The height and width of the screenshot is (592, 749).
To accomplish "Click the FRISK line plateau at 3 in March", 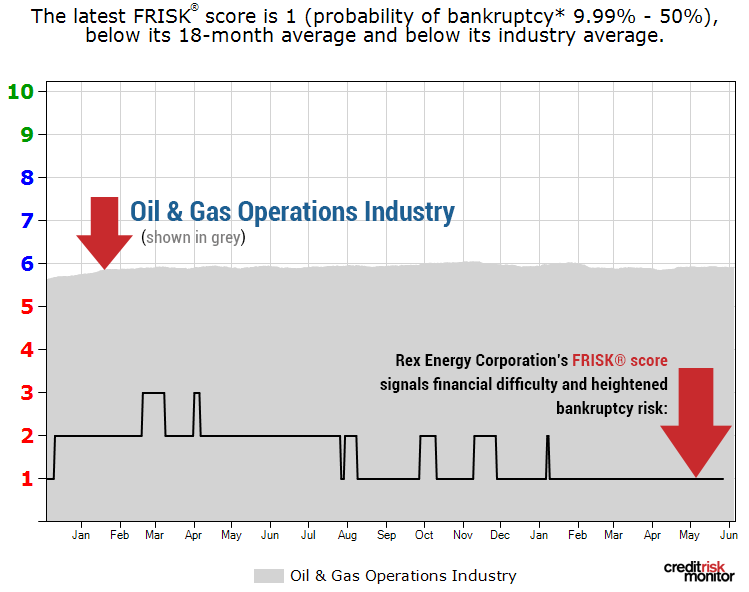I will coord(153,393).
